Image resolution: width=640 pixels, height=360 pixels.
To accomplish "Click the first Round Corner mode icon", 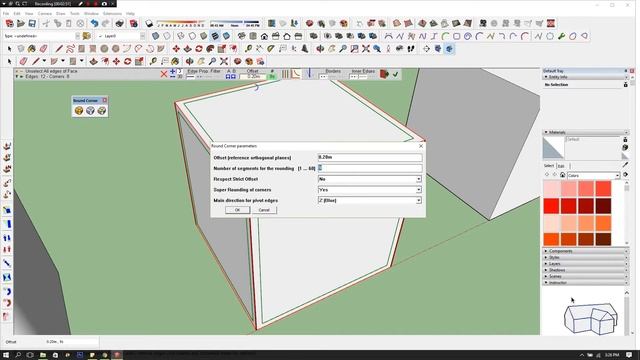I will [79, 110].
